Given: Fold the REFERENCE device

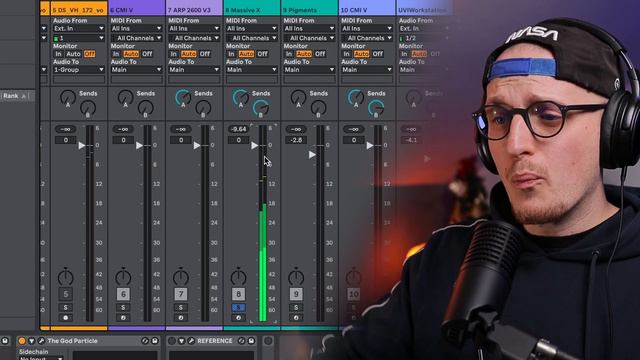Looking at the screenshot, I should coord(181,340).
